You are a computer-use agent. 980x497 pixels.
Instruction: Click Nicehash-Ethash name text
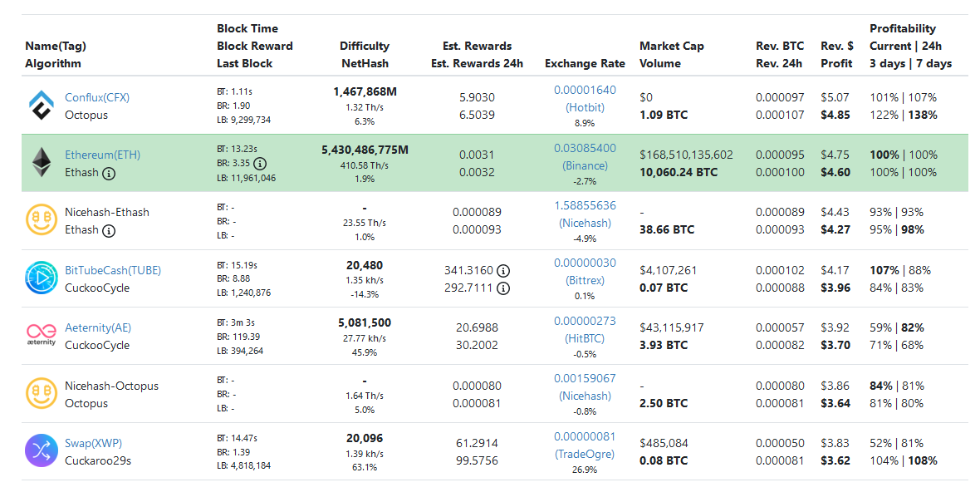(x=107, y=213)
